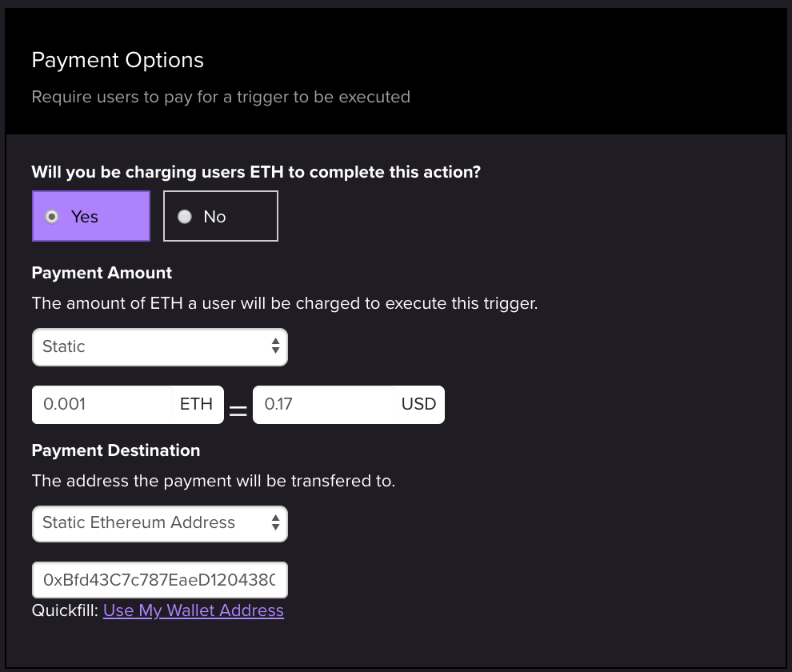Click the 'amount of ETH' description text
This screenshot has width=792, height=672.
click(x=284, y=304)
